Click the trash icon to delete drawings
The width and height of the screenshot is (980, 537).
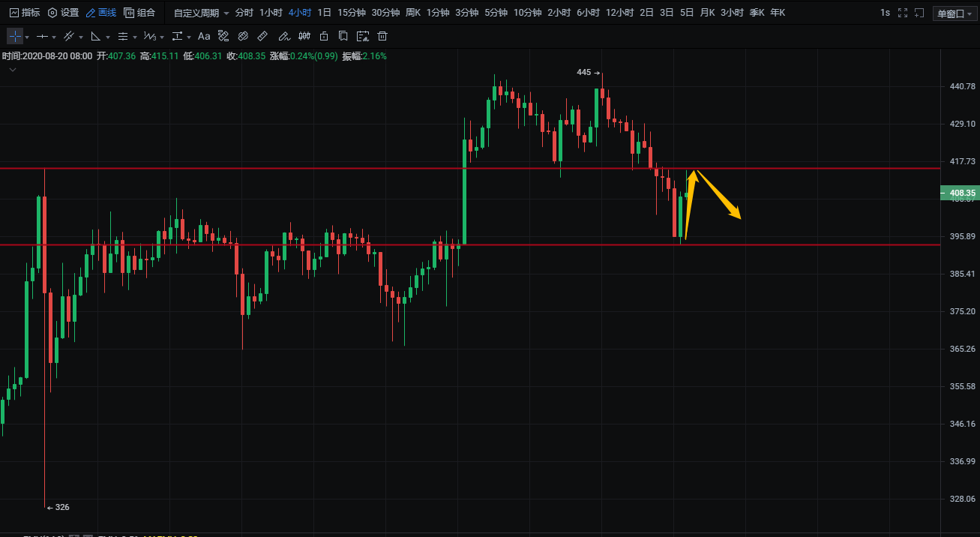coord(382,36)
